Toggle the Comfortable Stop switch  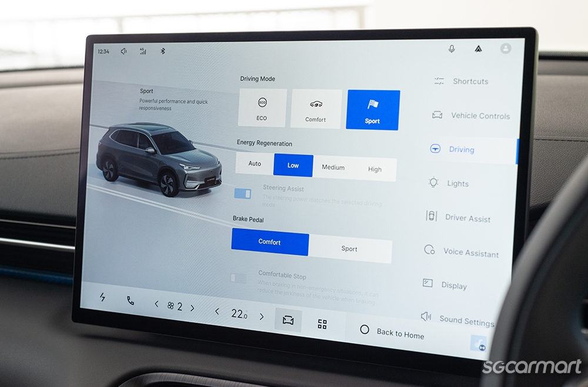click(x=238, y=278)
